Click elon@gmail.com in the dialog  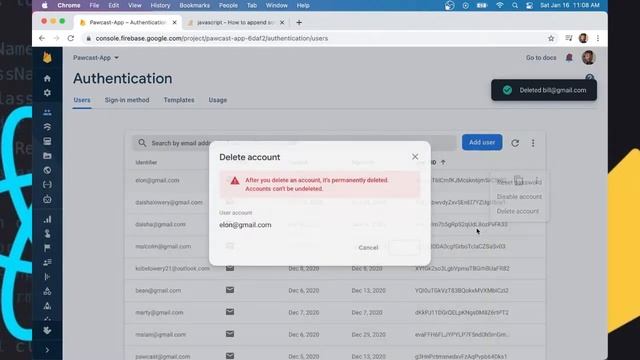(x=245, y=225)
